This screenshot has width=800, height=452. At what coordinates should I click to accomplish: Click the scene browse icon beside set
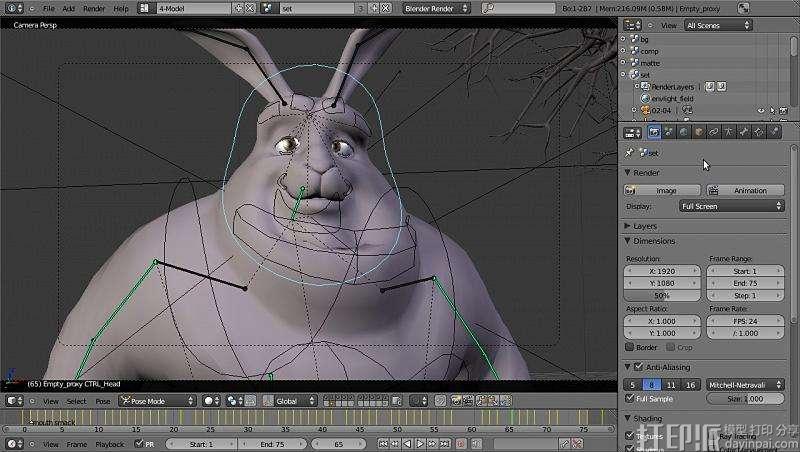click(x=268, y=9)
